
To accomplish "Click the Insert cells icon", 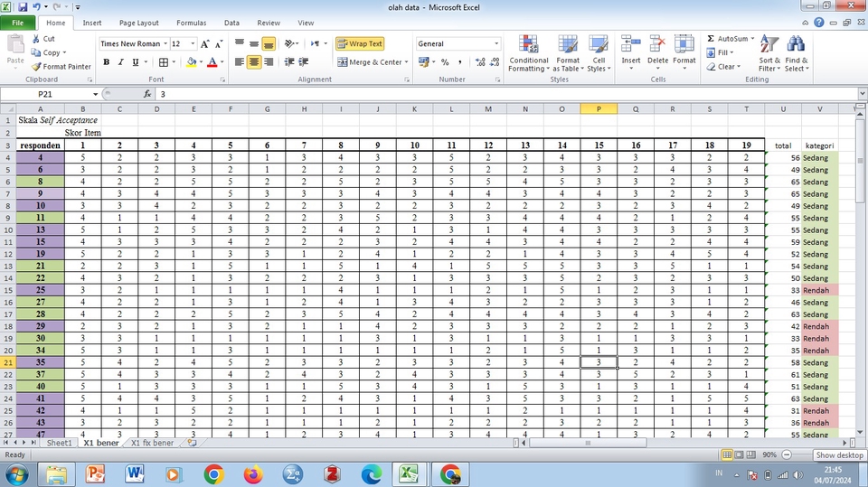I will coord(630,45).
